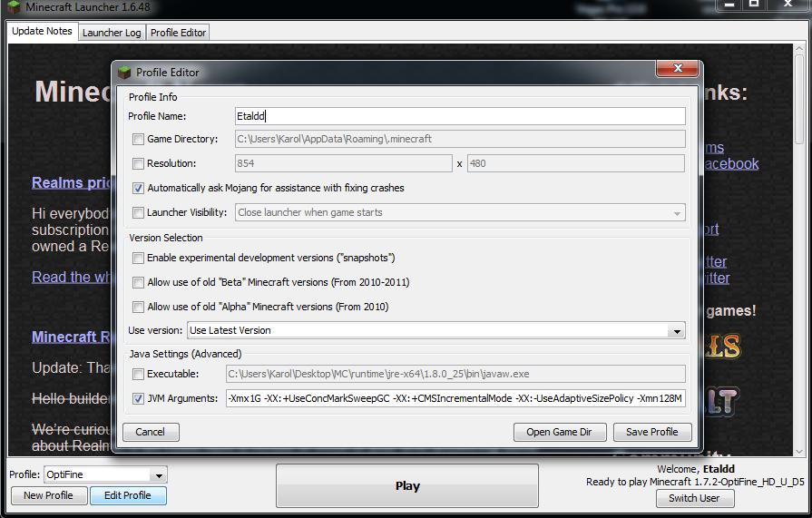
Task: Switch to the Launcher Log tab
Action: point(112,33)
